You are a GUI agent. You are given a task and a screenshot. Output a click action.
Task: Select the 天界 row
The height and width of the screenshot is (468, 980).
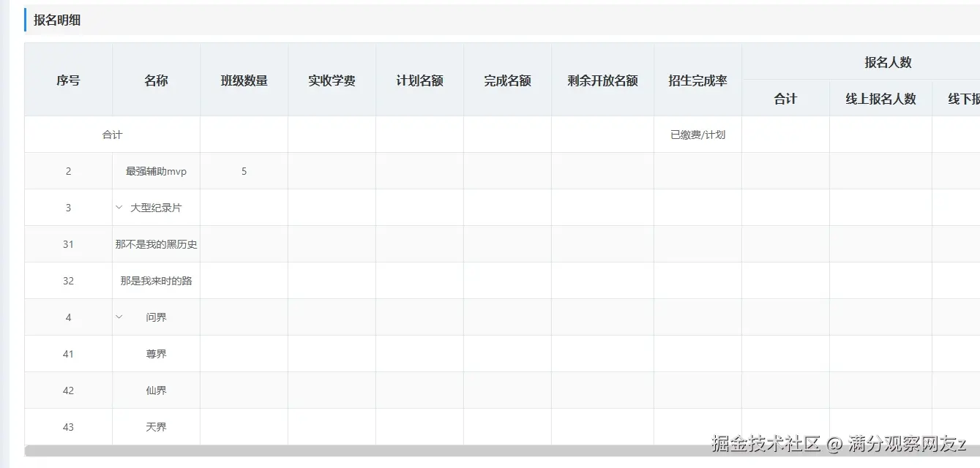pyautogui.click(x=155, y=426)
